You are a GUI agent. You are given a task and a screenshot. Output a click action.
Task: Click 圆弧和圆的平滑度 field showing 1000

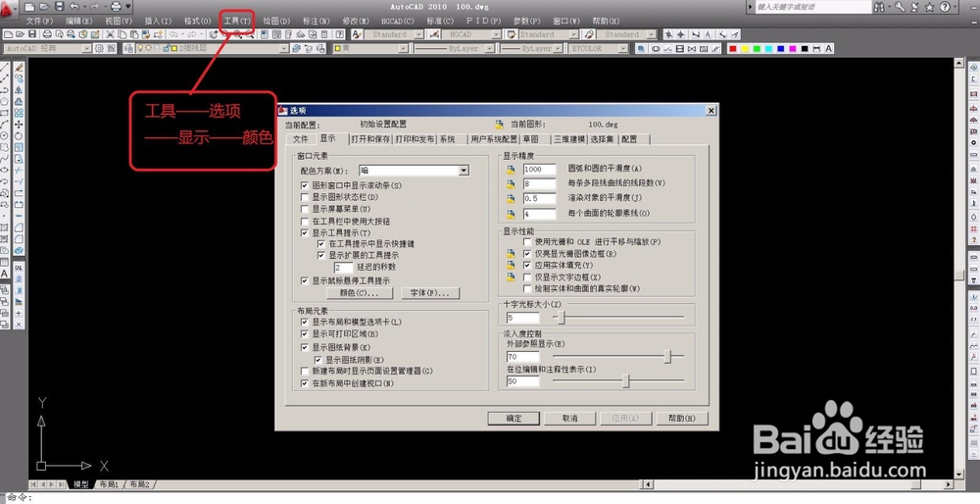tap(539, 170)
